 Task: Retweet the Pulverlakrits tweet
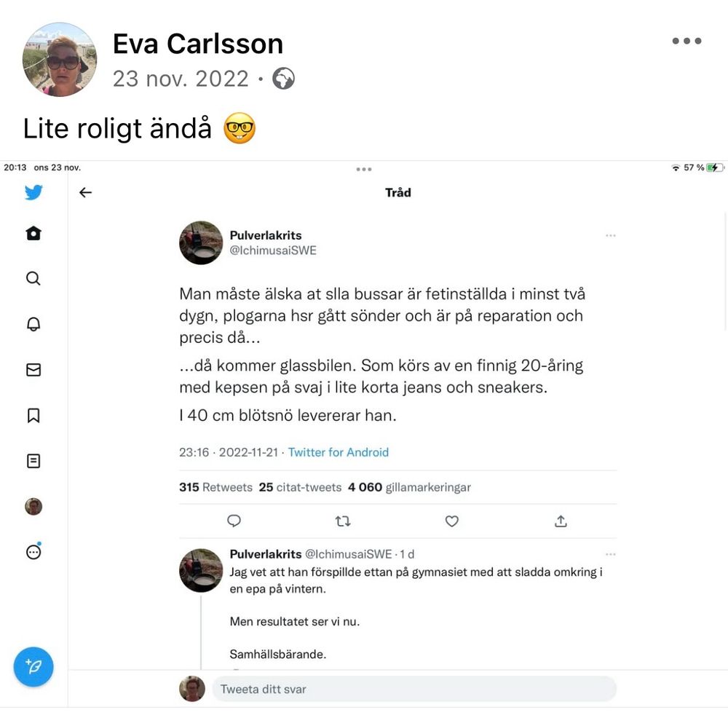tap(343, 521)
